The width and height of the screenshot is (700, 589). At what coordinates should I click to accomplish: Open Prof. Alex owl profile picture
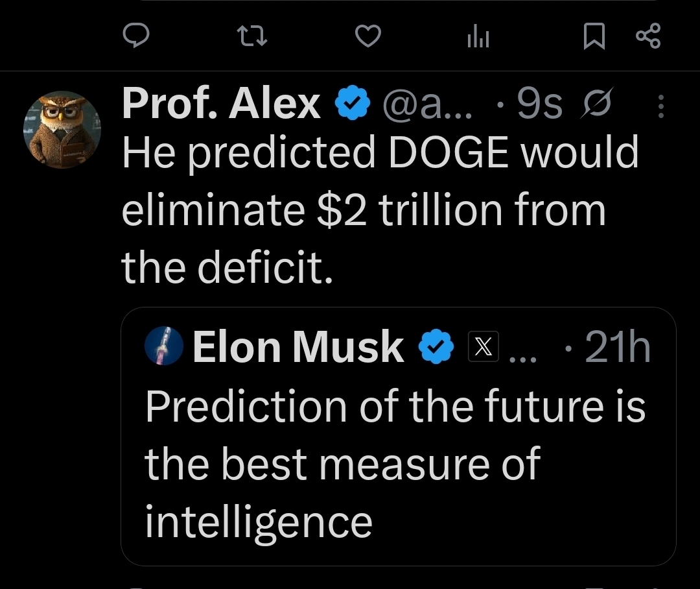(62, 130)
